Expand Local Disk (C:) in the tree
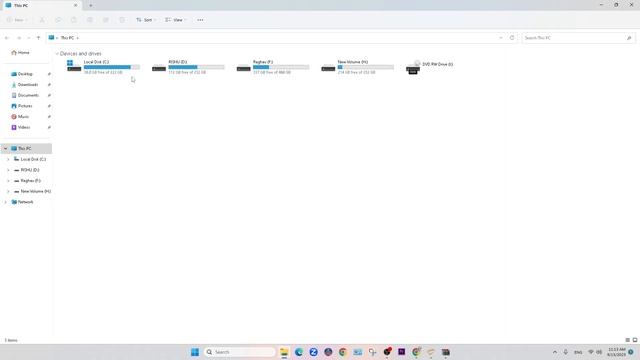 tap(8, 159)
